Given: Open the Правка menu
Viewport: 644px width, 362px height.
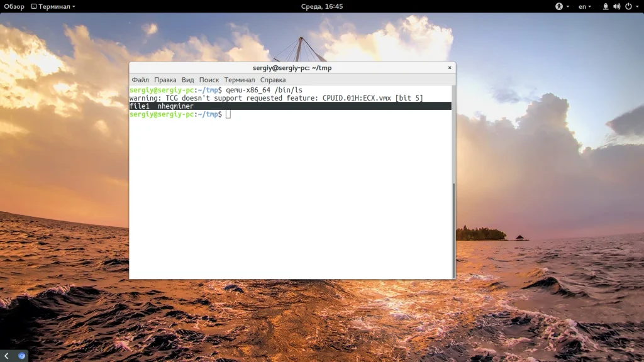Looking at the screenshot, I should pyautogui.click(x=165, y=80).
